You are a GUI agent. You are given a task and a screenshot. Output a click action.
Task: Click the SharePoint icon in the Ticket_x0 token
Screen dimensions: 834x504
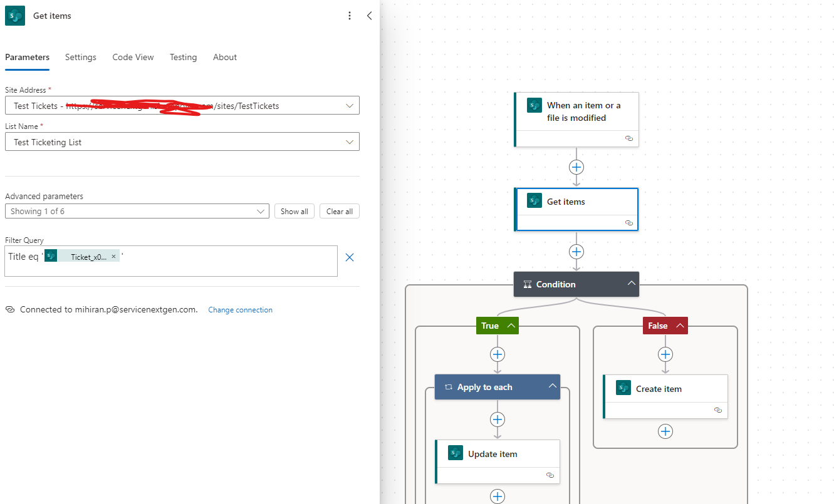[51, 256]
